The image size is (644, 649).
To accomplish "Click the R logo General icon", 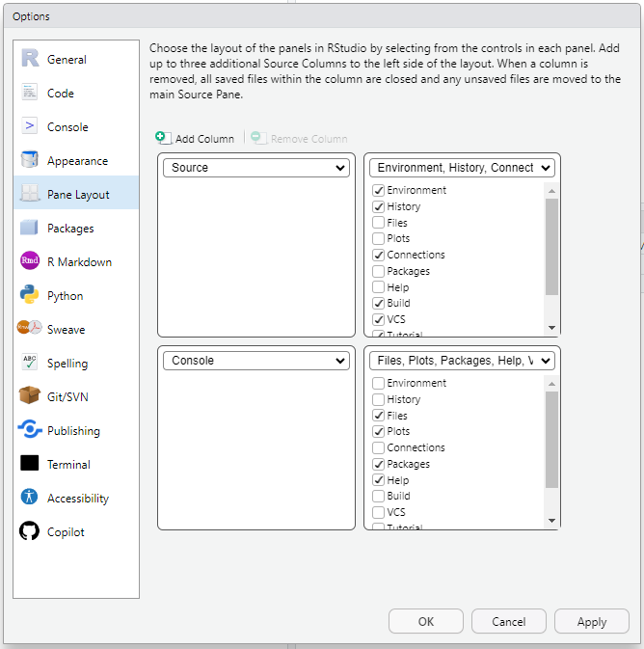I will pyautogui.click(x=30, y=59).
